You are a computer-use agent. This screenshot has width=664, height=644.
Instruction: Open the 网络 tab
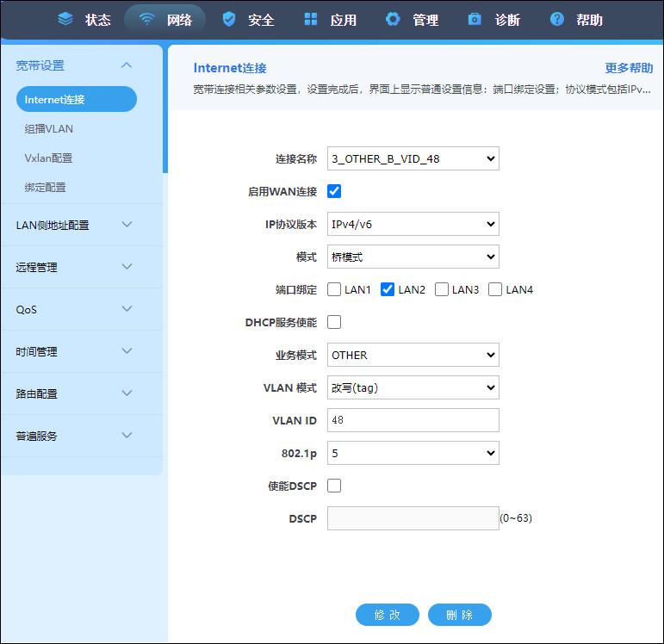[x=165, y=20]
